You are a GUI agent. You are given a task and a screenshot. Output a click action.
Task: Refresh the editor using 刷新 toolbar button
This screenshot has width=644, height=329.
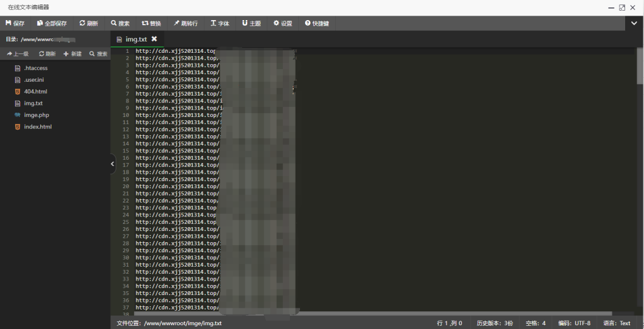pos(89,23)
